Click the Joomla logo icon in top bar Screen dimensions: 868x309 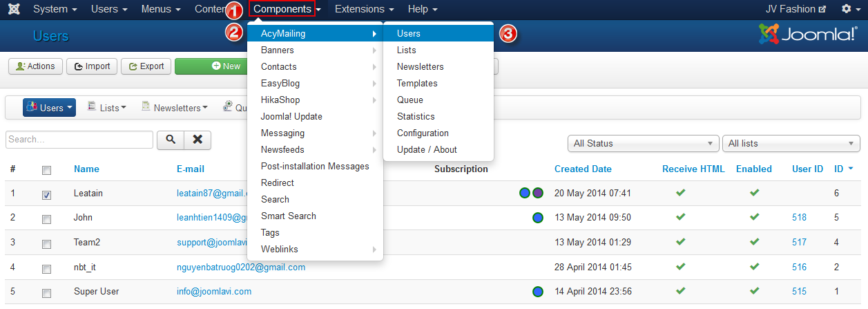tap(14, 10)
